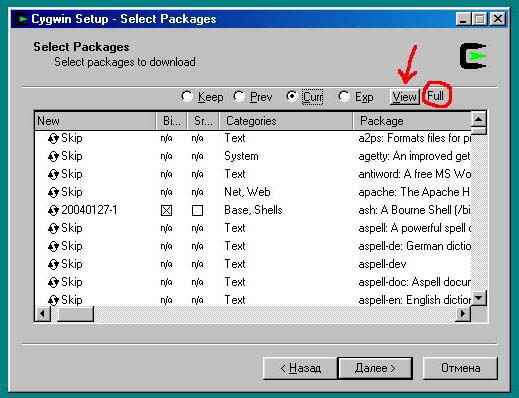Viewport: 519px width, 398px height.
Task: Click 'ash: A Bourne Shell' package text
Action: pyautogui.click(x=414, y=210)
